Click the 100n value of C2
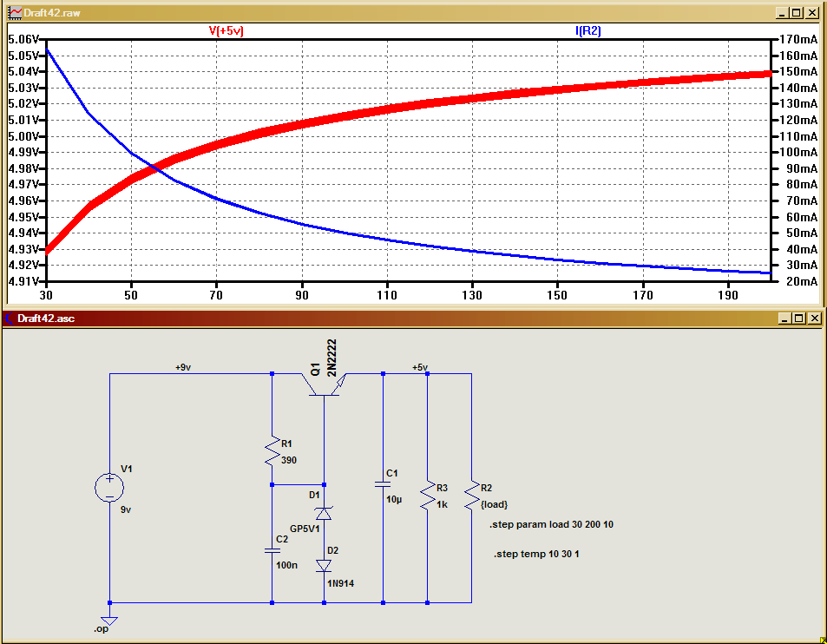This screenshot has width=827, height=644. coord(287,565)
